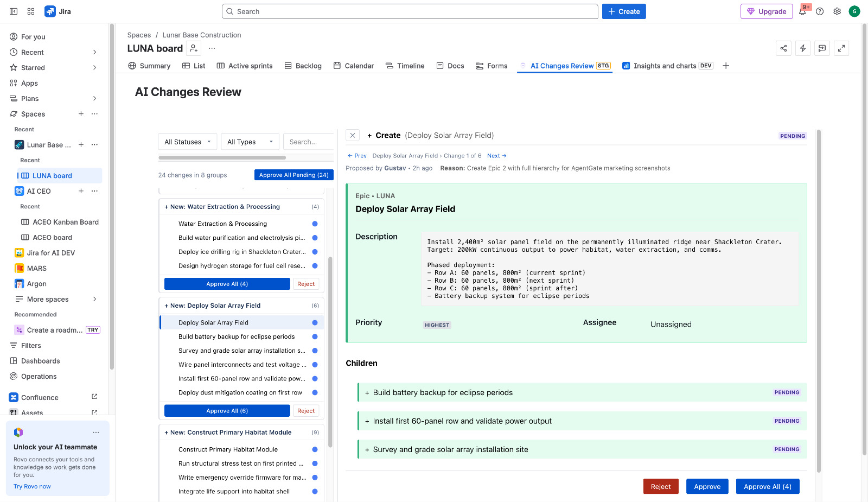
Task: Switch to the Backlog tab
Action: (x=303, y=66)
